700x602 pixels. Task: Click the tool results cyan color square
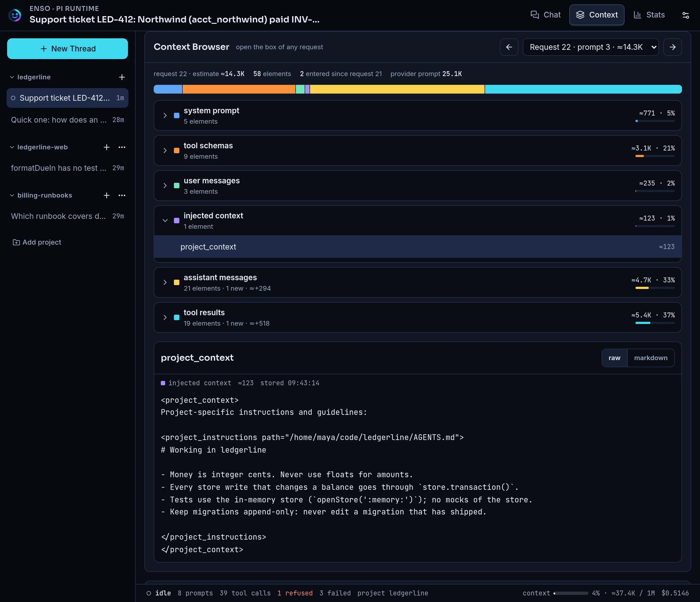coord(176,317)
